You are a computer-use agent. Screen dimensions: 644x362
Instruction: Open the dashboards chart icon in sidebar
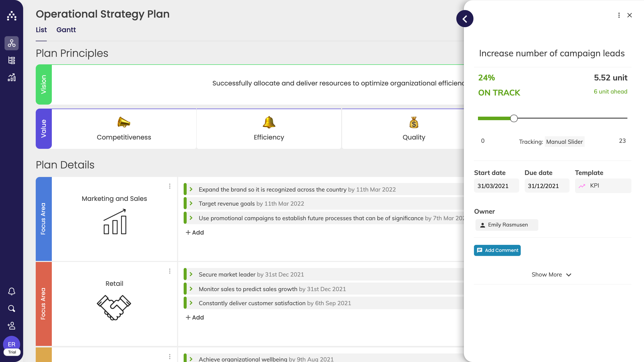[x=12, y=77]
